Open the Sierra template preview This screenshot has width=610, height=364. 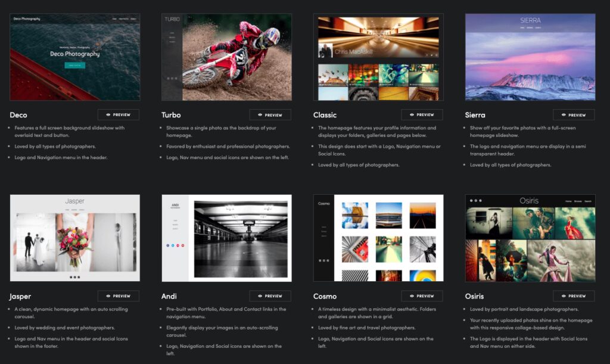[x=574, y=115]
